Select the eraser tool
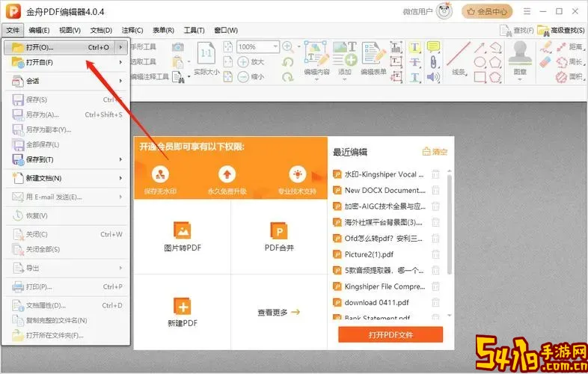 (545, 62)
